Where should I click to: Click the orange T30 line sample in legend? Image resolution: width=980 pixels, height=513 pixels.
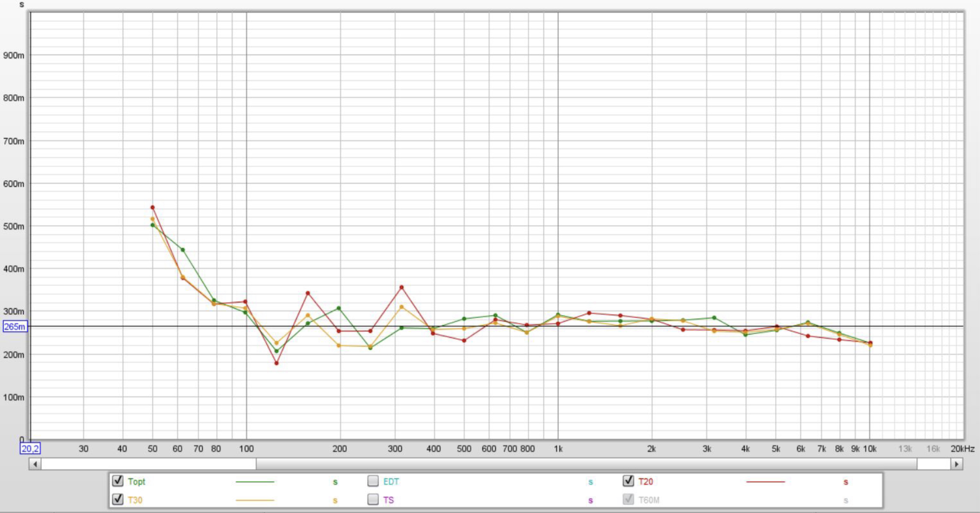(255, 500)
